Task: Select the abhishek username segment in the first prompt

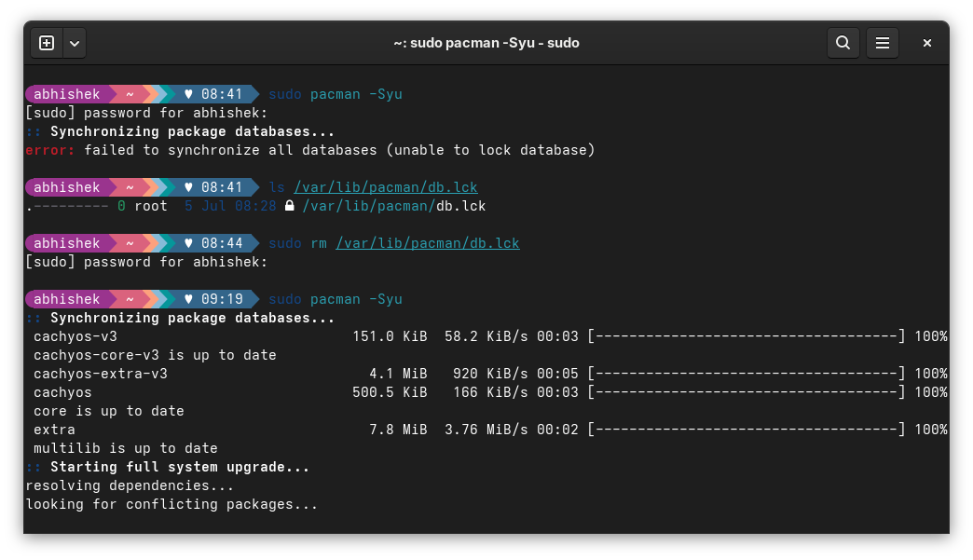Action: pos(66,94)
